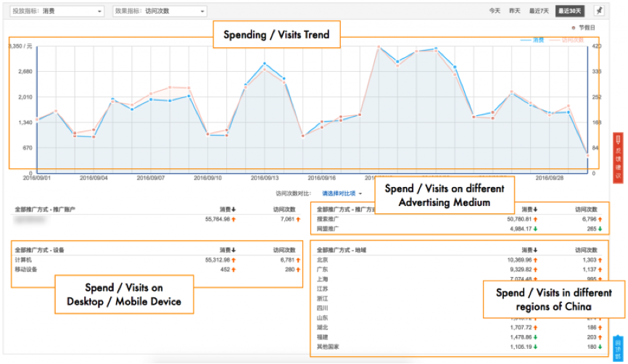Click the highest peak data point on chart

(x=379, y=47)
